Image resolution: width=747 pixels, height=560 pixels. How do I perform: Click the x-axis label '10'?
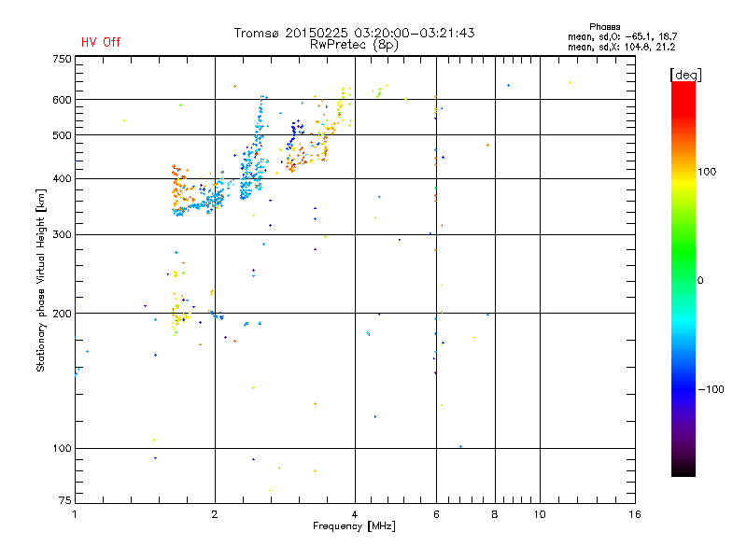pyautogui.click(x=540, y=514)
